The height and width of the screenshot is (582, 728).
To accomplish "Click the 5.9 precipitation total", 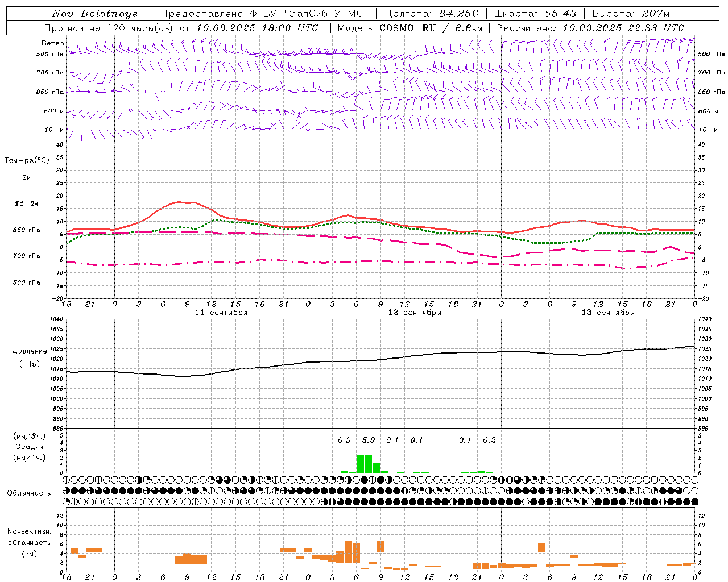I will click(369, 440).
